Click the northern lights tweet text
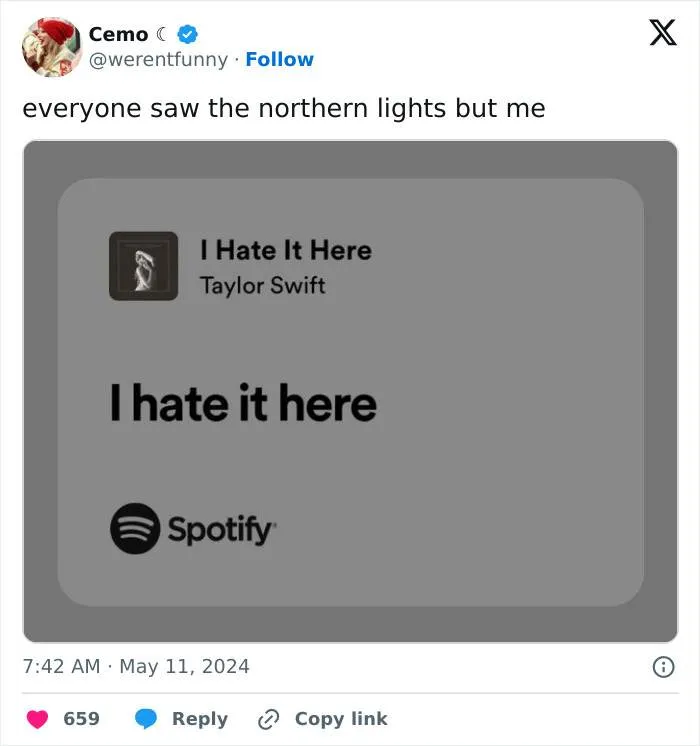 [284, 108]
